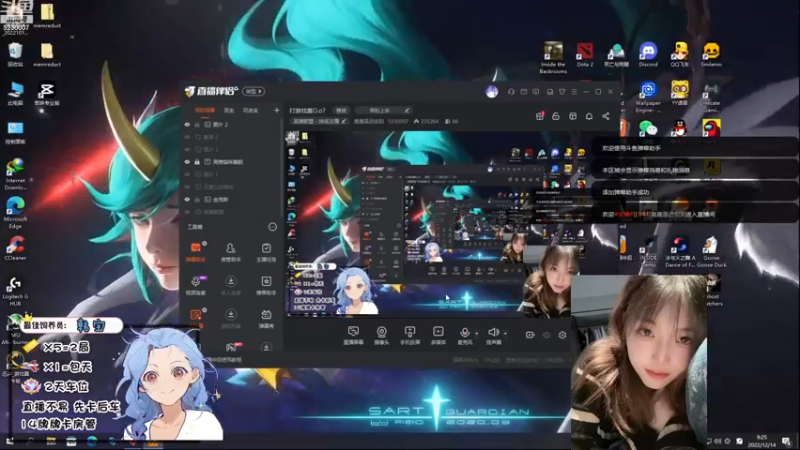Open the bell notification icon in the streaming app
Screen dimensions: 800x450
[x=589, y=116]
